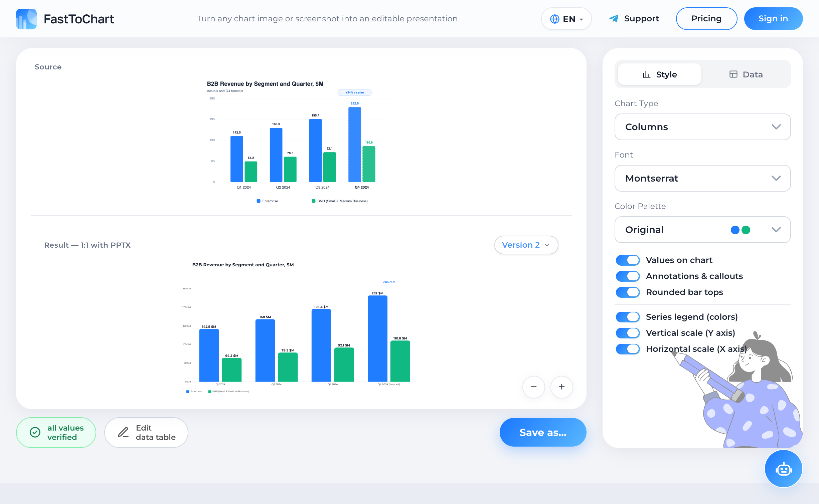Open the Chart Type Columns dropdown

point(702,127)
